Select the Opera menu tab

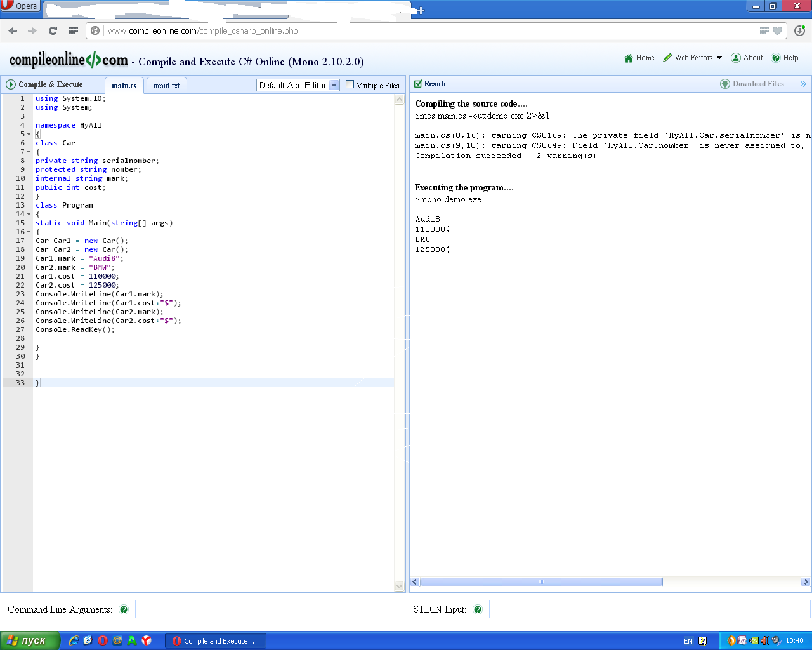[x=20, y=6]
